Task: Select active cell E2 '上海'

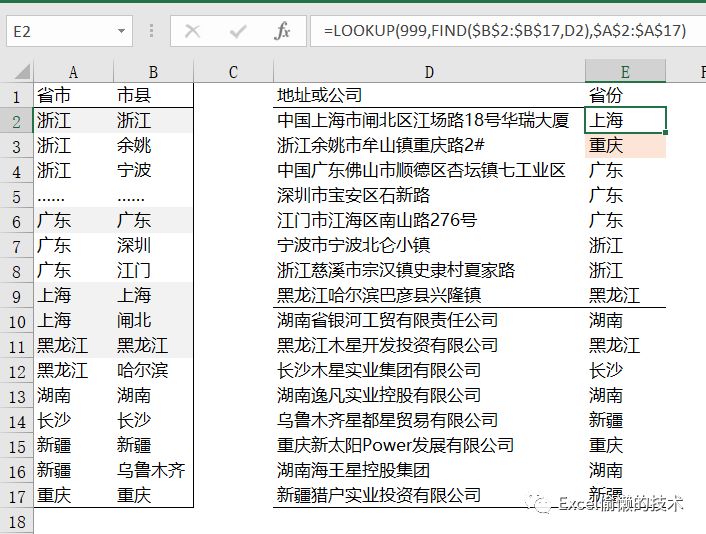Action: [625, 120]
